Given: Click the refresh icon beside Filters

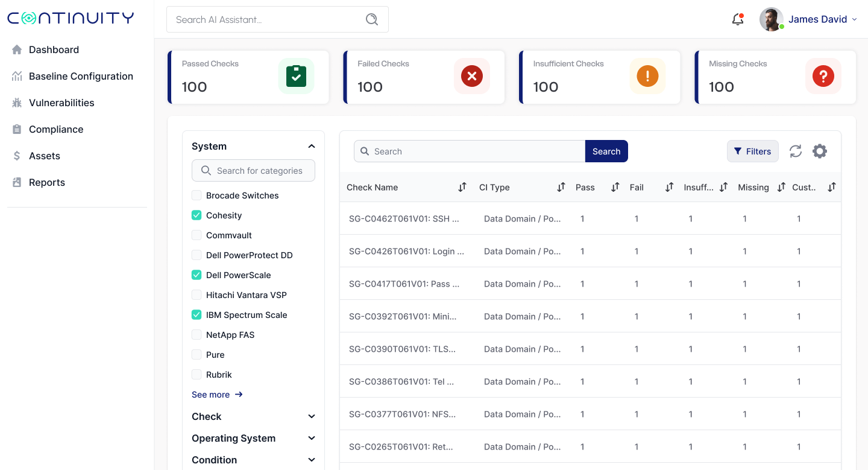Looking at the screenshot, I should (796, 151).
